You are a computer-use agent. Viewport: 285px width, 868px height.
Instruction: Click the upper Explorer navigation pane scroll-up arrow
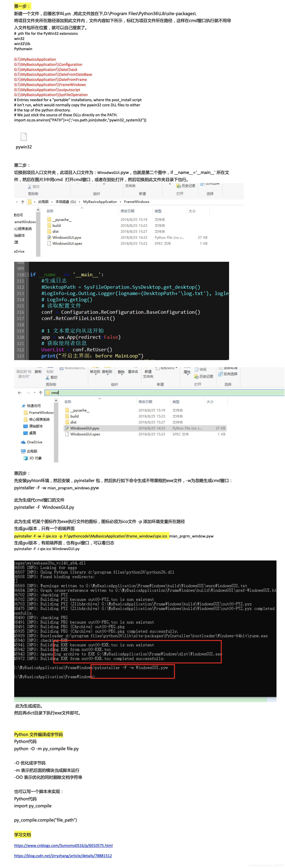38,210
